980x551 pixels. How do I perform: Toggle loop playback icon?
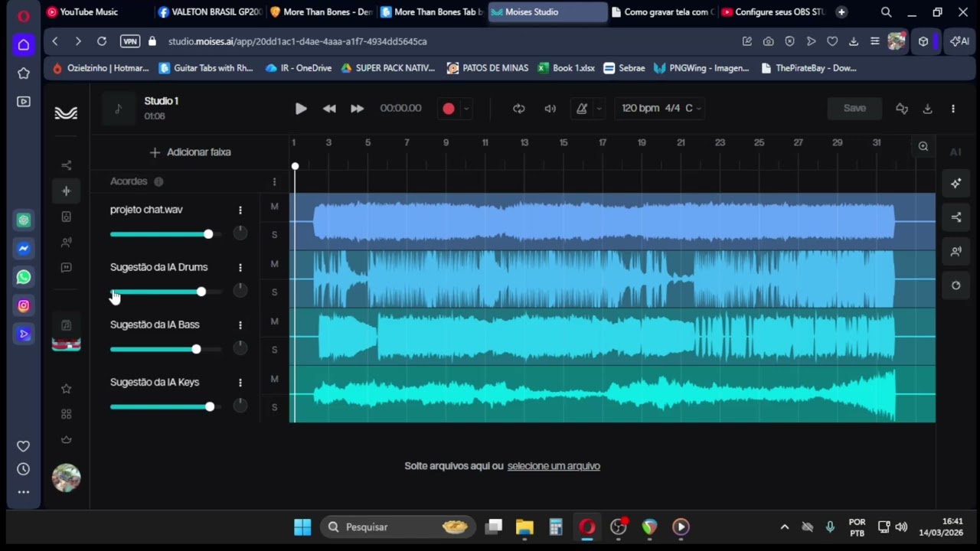pos(519,109)
